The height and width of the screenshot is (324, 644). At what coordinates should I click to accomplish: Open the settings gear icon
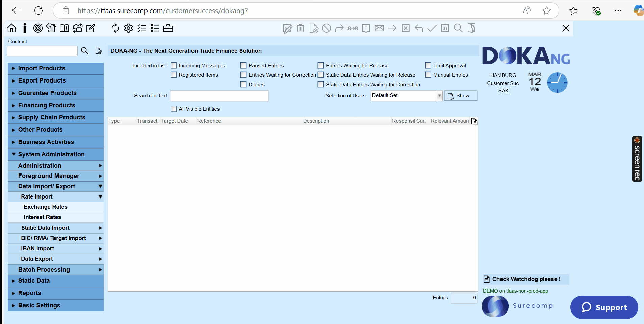coord(128,28)
